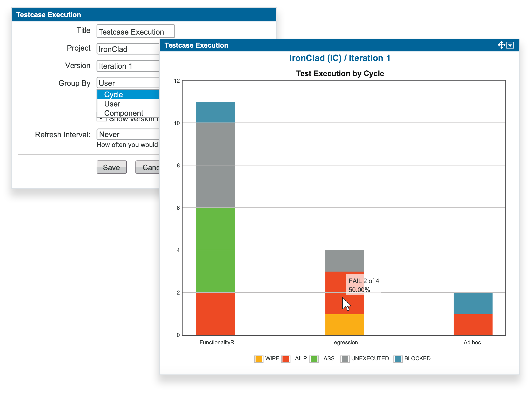Click the blue BLOCKED legend swatch
Image resolution: width=532 pixels, height=393 pixels.
[398, 358]
